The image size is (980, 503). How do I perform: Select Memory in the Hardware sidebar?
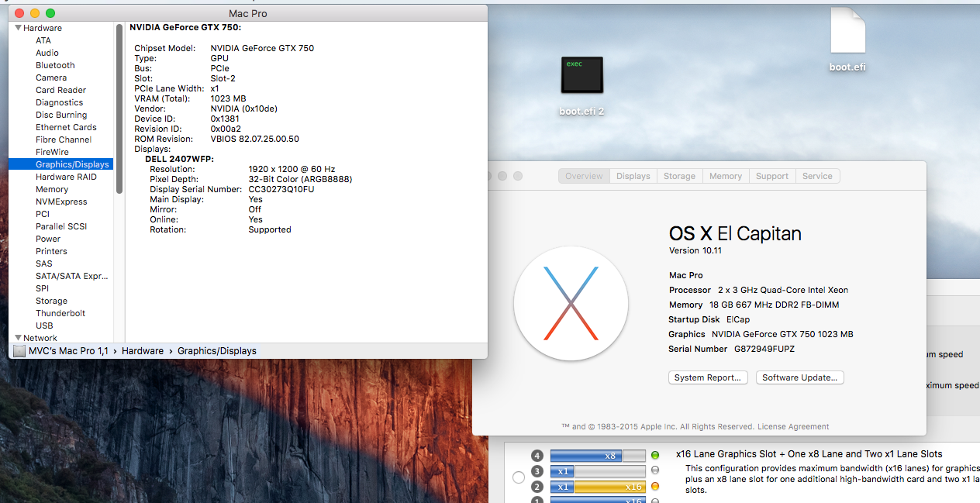(x=52, y=189)
